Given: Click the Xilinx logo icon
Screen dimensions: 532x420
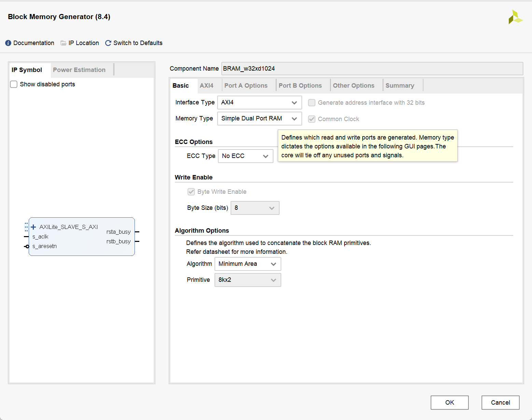Looking at the screenshot, I should click(x=515, y=17).
